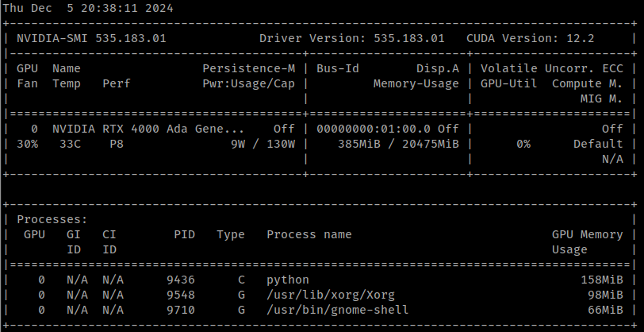Click the Process name column header

(x=309, y=234)
